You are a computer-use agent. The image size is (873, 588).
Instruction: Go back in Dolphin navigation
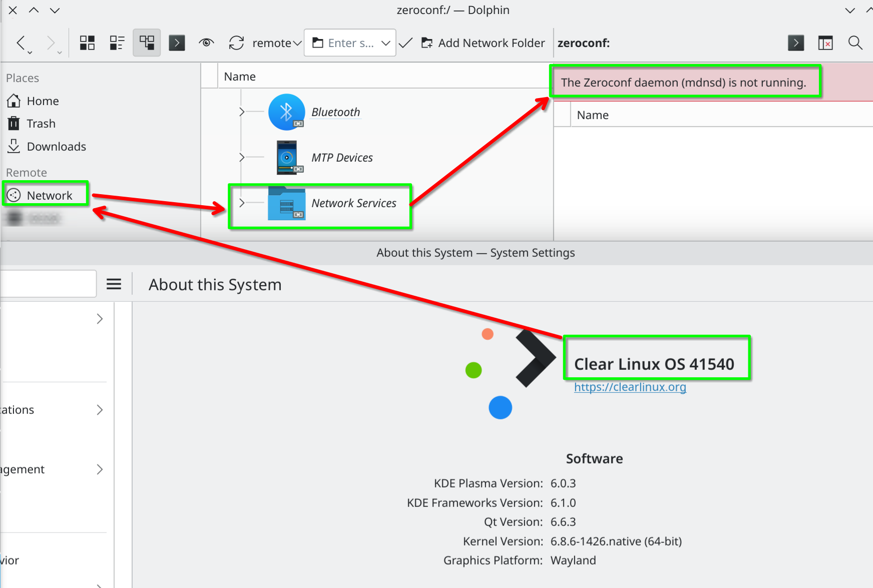[21, 43]
